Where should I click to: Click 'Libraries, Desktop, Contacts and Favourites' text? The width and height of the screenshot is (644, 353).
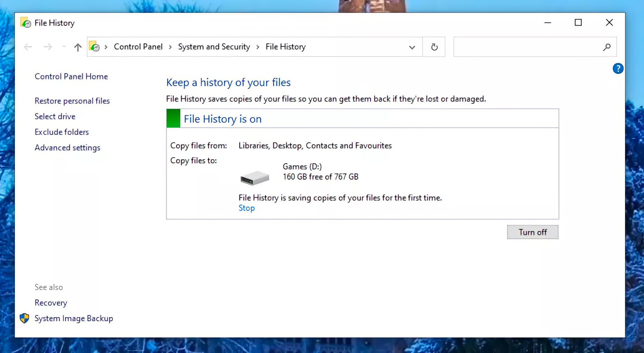coord(315,146)
